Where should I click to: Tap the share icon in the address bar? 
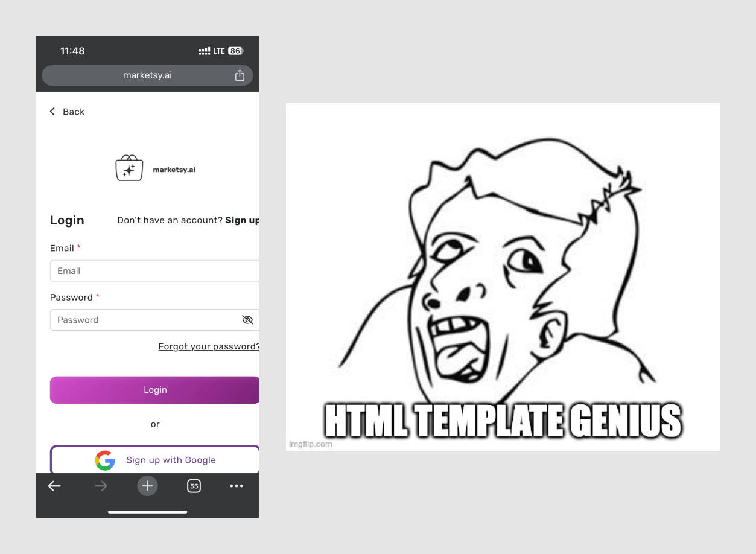coord(240,75)
